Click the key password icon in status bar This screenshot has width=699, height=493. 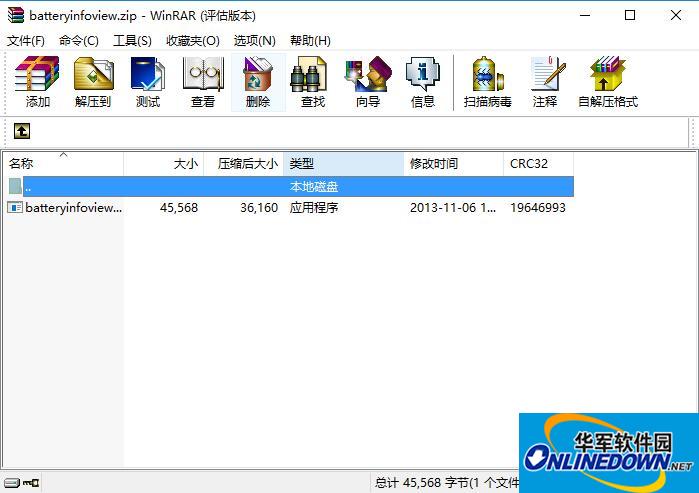[x=31, y=483]
